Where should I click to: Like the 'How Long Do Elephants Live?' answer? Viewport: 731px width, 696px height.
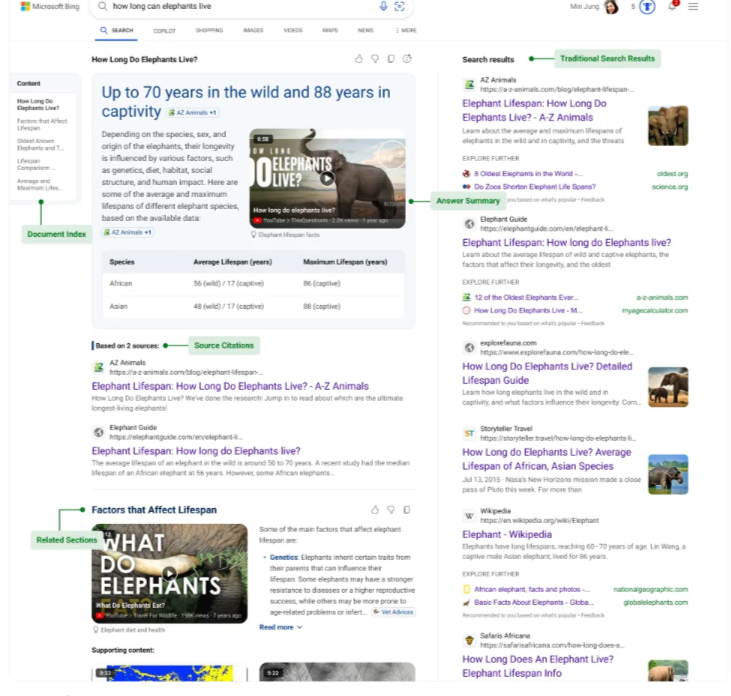click(359, 60)
